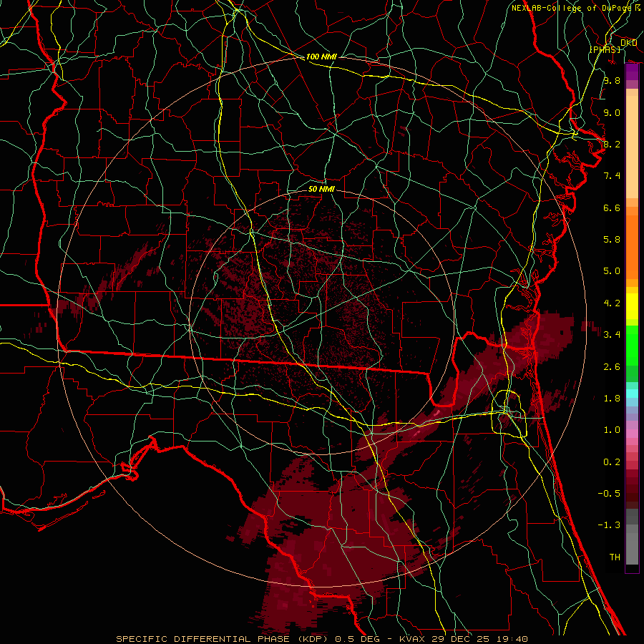Click the 50 NMI range ring label
Screen dimensions: 644x644
pyautogui.click(x=321, y=189)
